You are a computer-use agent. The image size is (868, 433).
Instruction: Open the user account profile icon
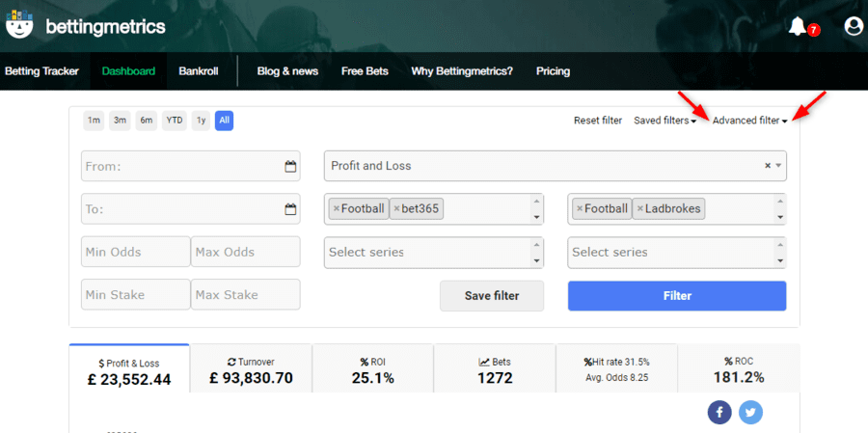pos(854,26)
